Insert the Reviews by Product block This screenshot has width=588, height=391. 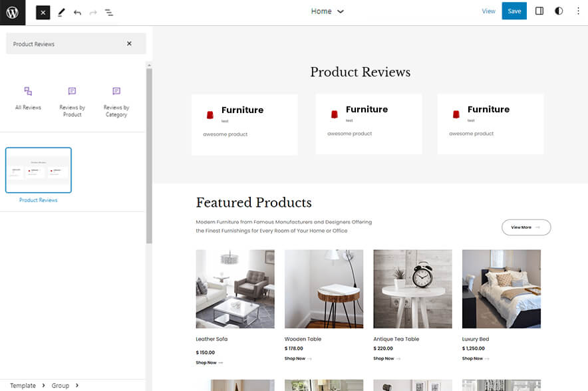72,100
